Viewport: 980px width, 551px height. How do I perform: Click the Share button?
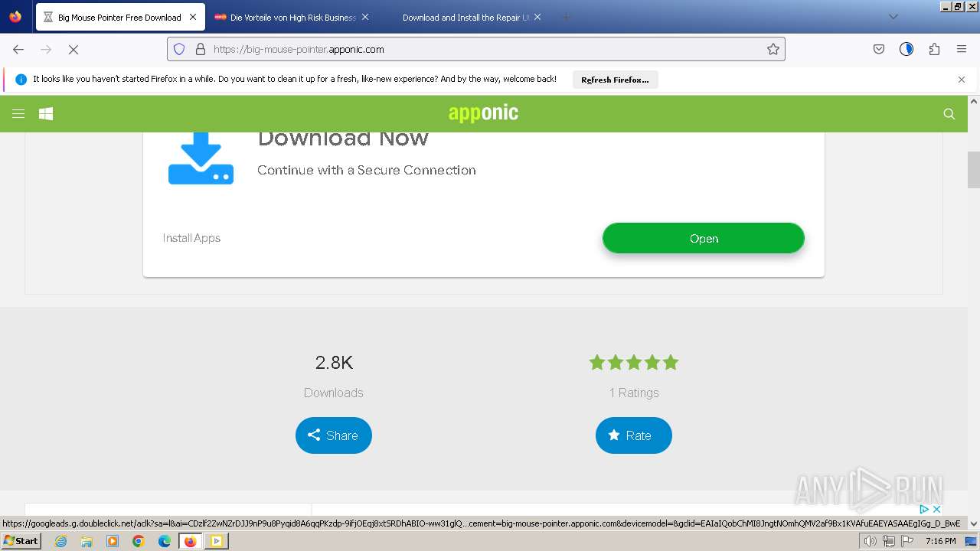coord(334,435)
